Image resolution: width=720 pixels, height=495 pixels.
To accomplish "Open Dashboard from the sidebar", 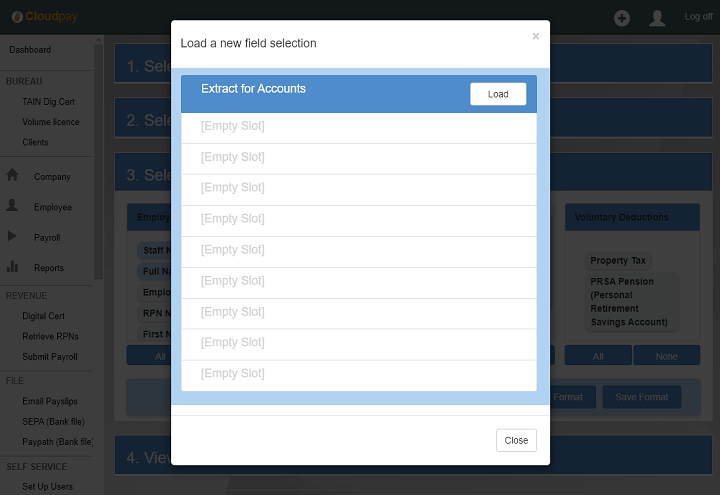I will [30, 50].
